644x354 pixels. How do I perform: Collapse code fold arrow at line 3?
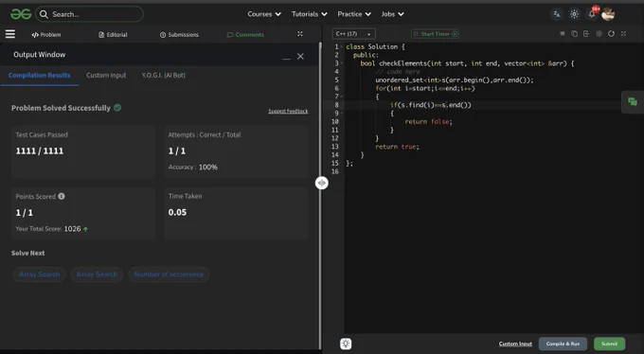click(342, 63)
